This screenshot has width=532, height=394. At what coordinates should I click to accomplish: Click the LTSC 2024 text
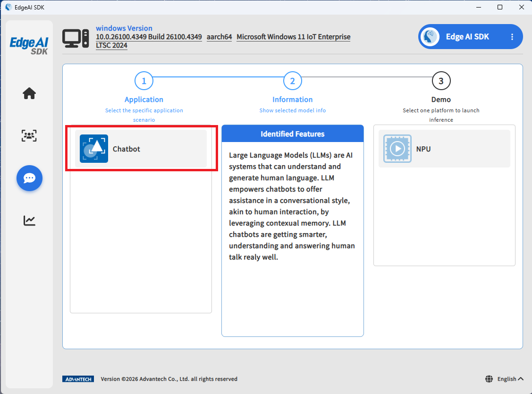pyautogui.click(x=111, y=45)
